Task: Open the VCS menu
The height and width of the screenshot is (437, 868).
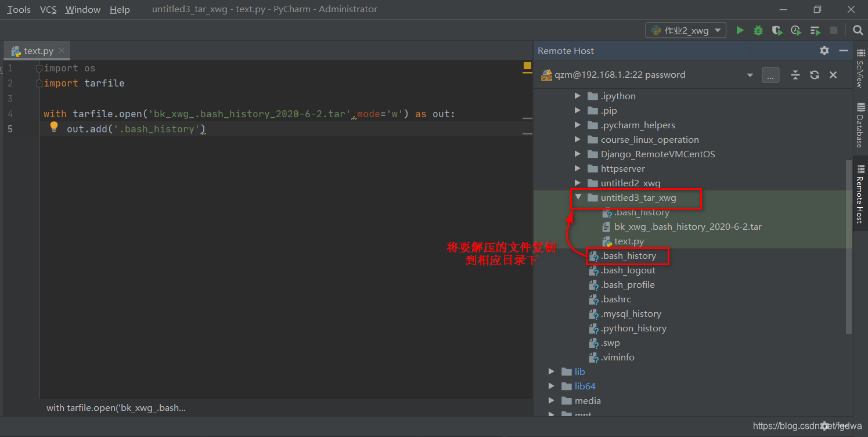Action: click(48, 9)
